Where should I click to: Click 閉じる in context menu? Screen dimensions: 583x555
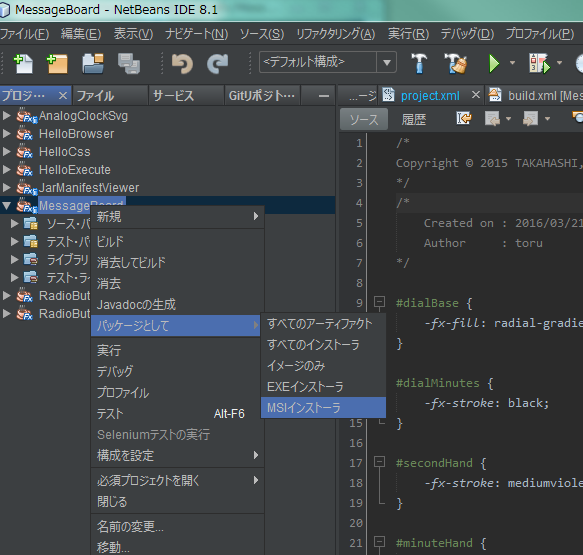click(177, 502)
